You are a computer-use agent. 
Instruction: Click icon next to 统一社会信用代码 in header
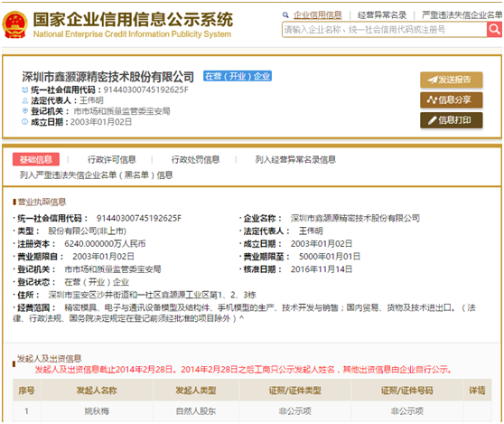(x=24, y=90)
